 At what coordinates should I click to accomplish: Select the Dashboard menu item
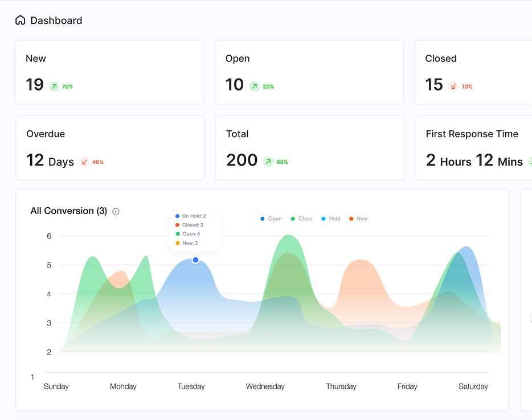coord(56,20)
